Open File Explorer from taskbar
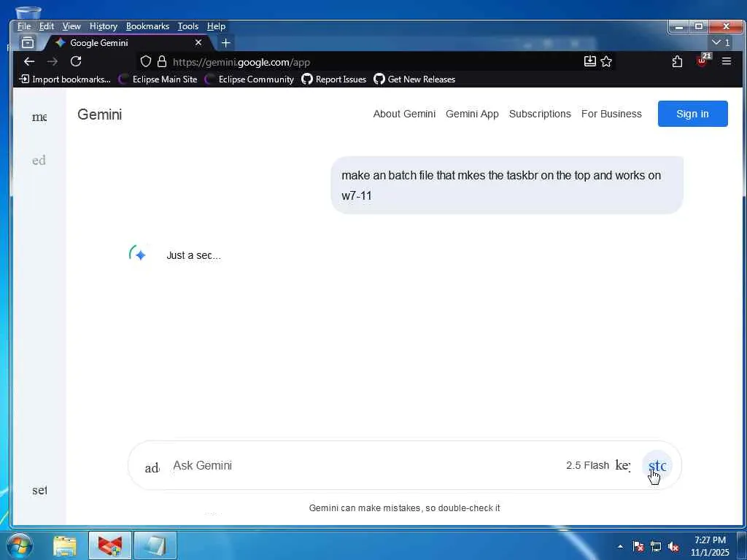The image size is (747, 560). (x=65, y=545)
